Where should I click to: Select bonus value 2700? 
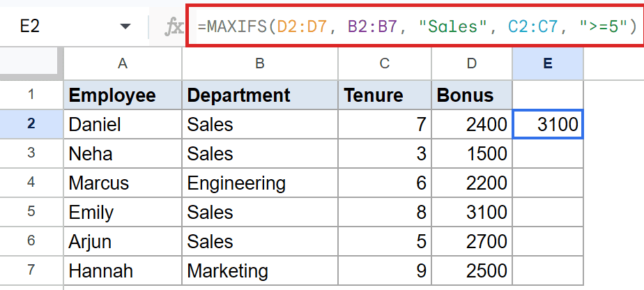pos(472,241)
